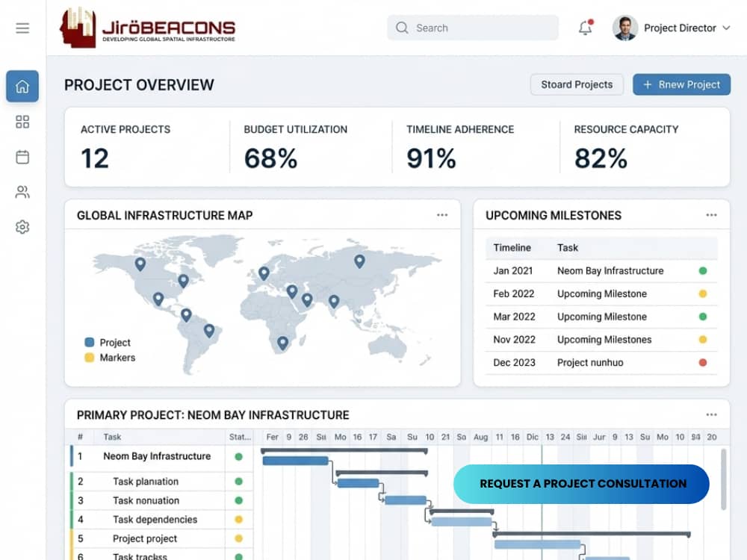Select the Task planiation row
The image size is (747, 560).
(x=161, y=482)
